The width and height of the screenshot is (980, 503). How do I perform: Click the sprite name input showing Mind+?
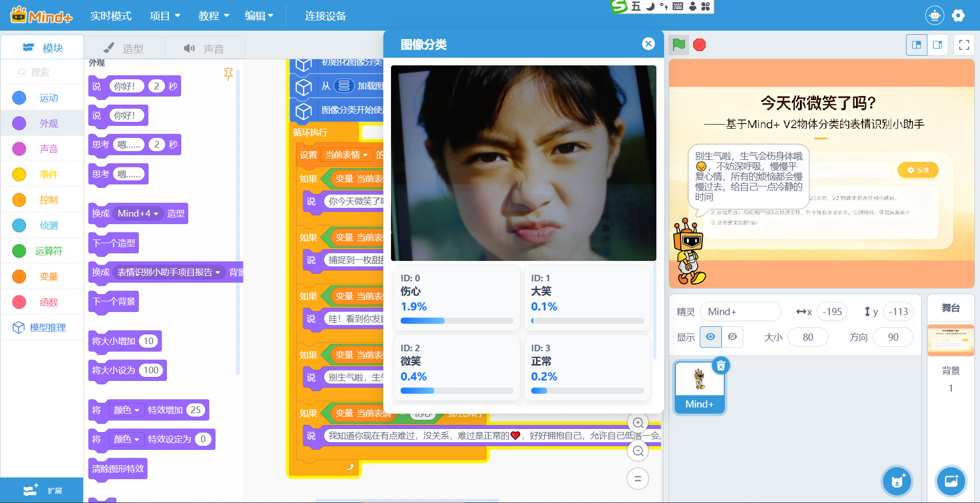coord(740,312)
